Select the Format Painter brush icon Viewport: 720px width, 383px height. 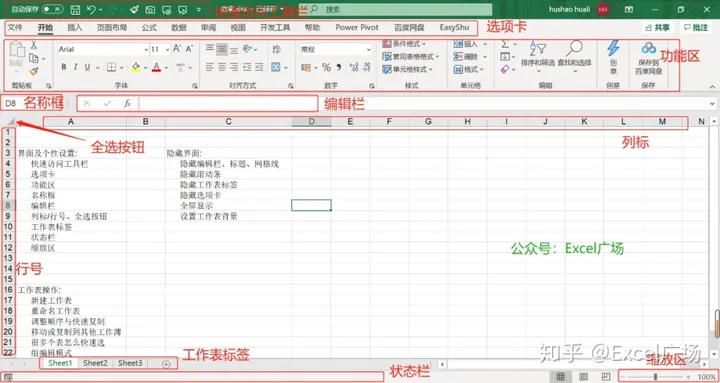[34, 71]
